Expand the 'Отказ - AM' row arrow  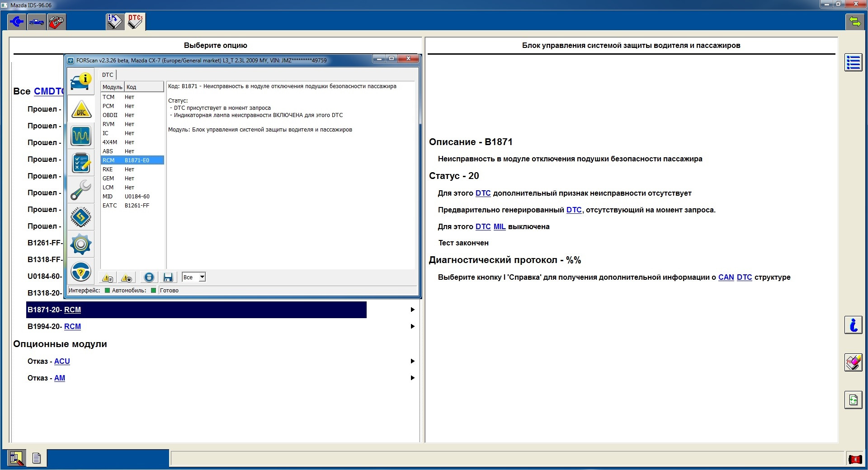coord(412,378)
